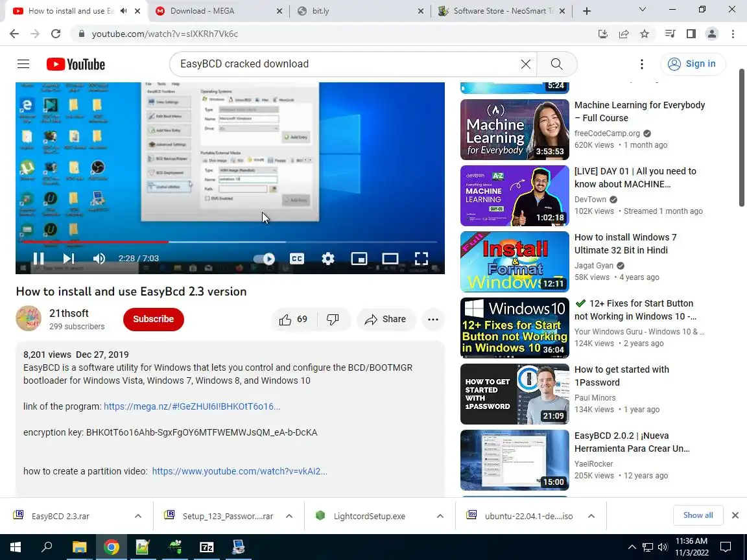The width and height of the screenshot is (747, 560).
Task: Expand Setup_123_Passwor rar download options
Action: coord(289,516)
